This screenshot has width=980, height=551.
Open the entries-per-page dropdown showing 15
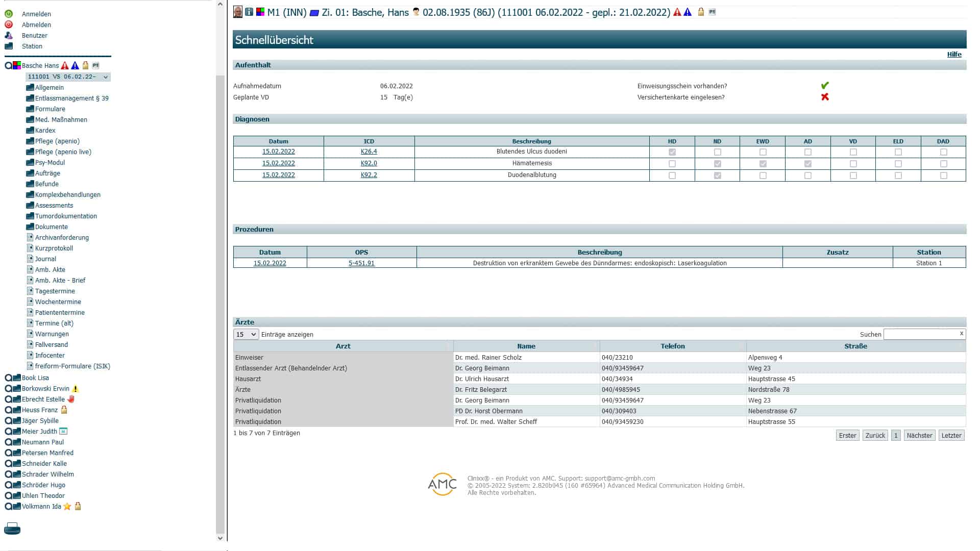246,335
